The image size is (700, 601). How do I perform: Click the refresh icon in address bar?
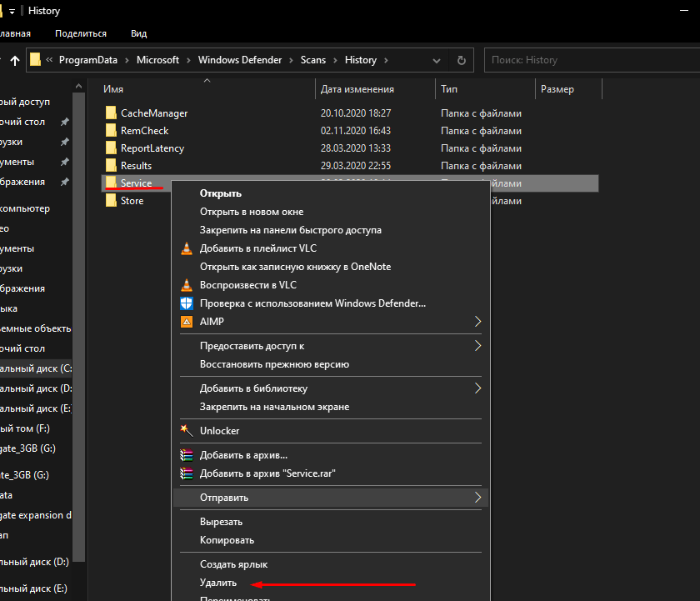[461, 60]
